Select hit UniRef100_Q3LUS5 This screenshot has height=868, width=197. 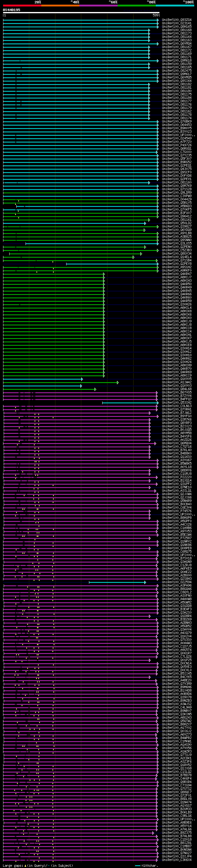177,243
